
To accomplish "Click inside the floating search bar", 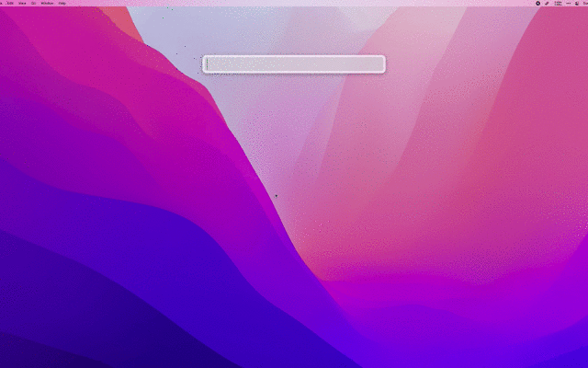I will [294, 63].
